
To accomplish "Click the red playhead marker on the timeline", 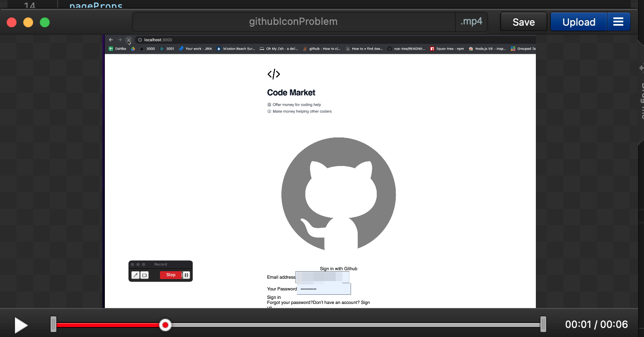I will [165, 325].
